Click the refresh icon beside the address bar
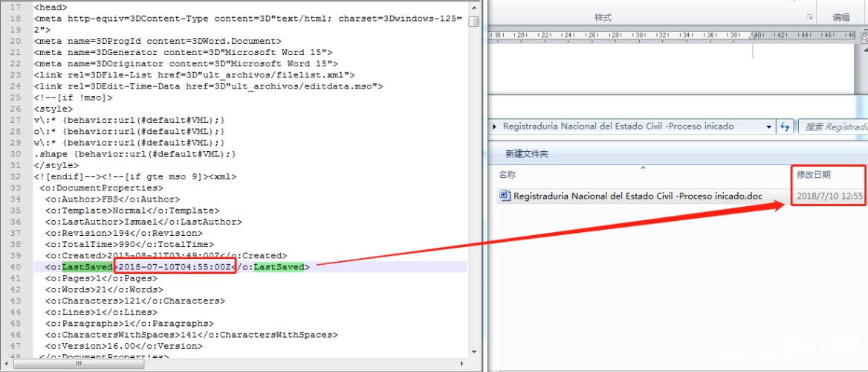Viewport: 868px width, 372px height. coord(785,127)
